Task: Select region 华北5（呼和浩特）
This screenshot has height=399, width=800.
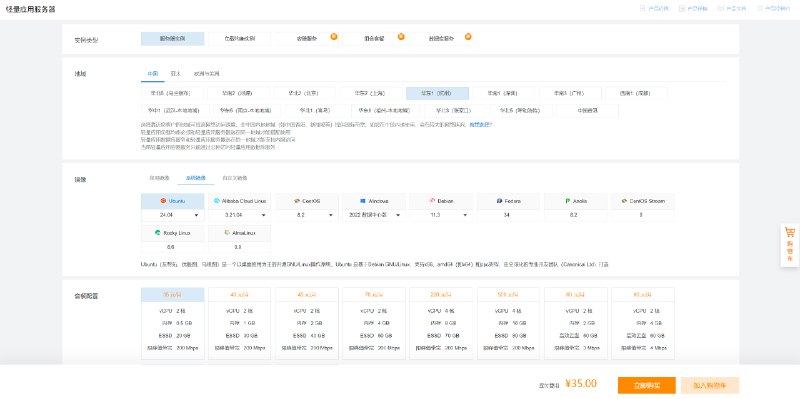Action: tap(520, 110)
